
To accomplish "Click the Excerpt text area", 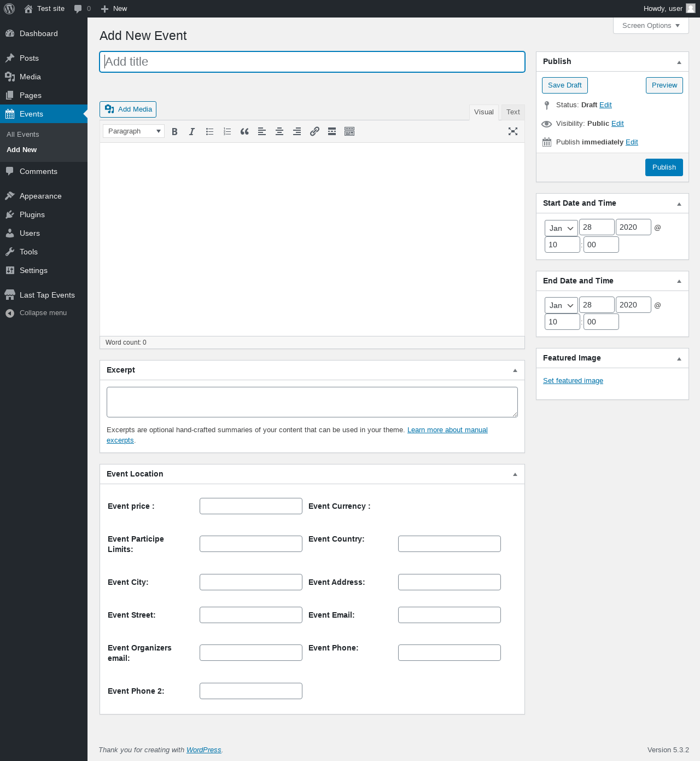I will [x=312, y=402].
